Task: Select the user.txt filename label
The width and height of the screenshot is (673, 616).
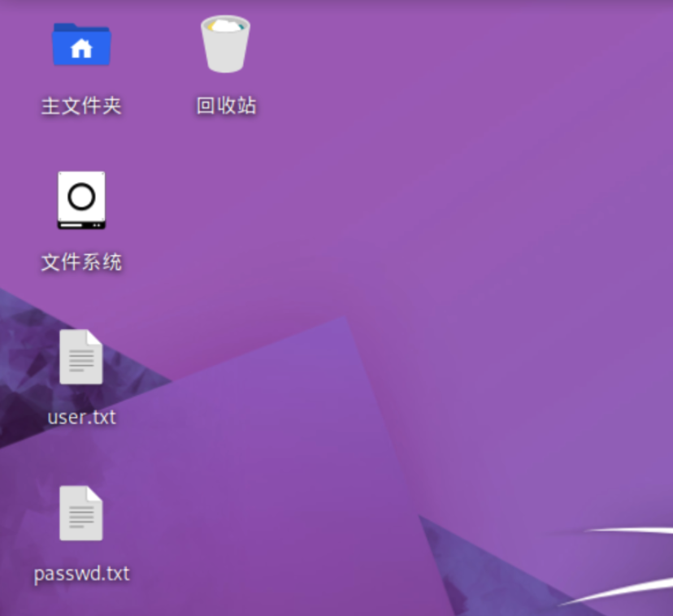Action: pyautogui.click(x=80, y=417)
